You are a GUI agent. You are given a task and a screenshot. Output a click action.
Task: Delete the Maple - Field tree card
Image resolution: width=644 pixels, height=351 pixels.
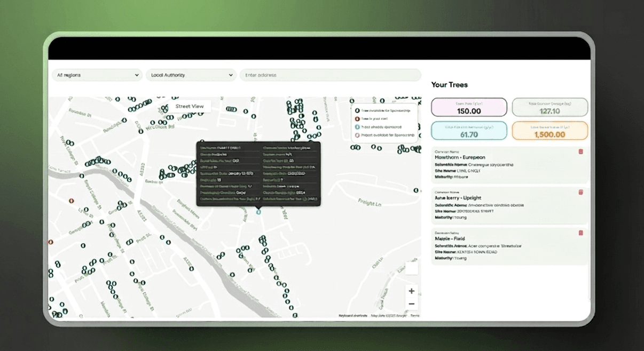580,233
